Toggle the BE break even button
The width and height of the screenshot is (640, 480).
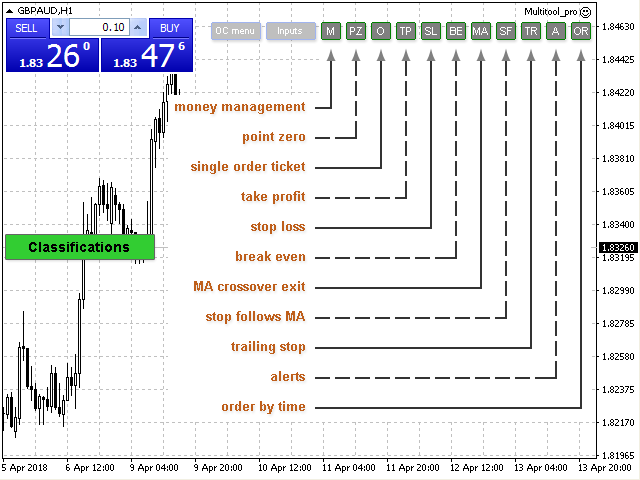click(456, 31)
